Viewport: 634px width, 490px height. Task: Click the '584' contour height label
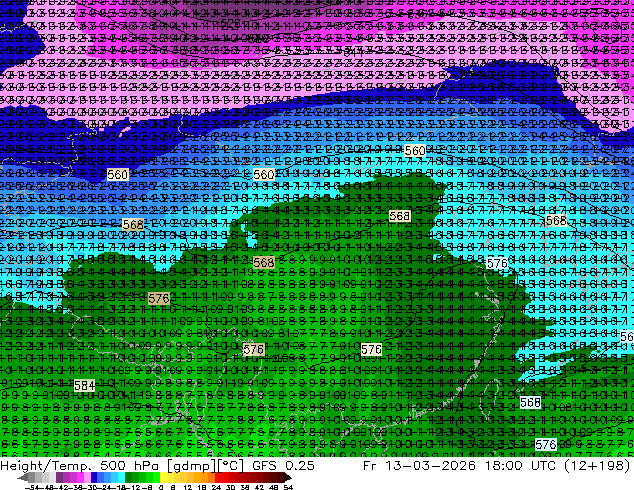coord(85,386)
